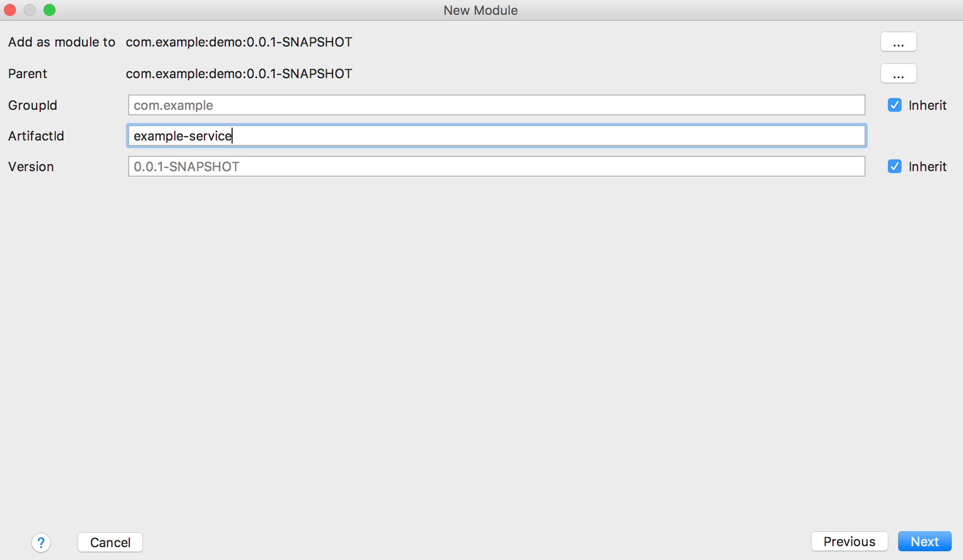Click the 'Add as module to' value text
The image size is (963, 560).
coord(239,42)
